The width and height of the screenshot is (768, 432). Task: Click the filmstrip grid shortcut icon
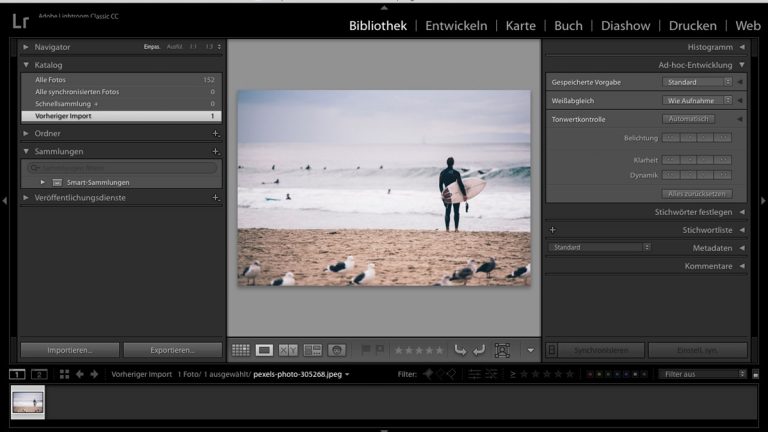[64, 374]
